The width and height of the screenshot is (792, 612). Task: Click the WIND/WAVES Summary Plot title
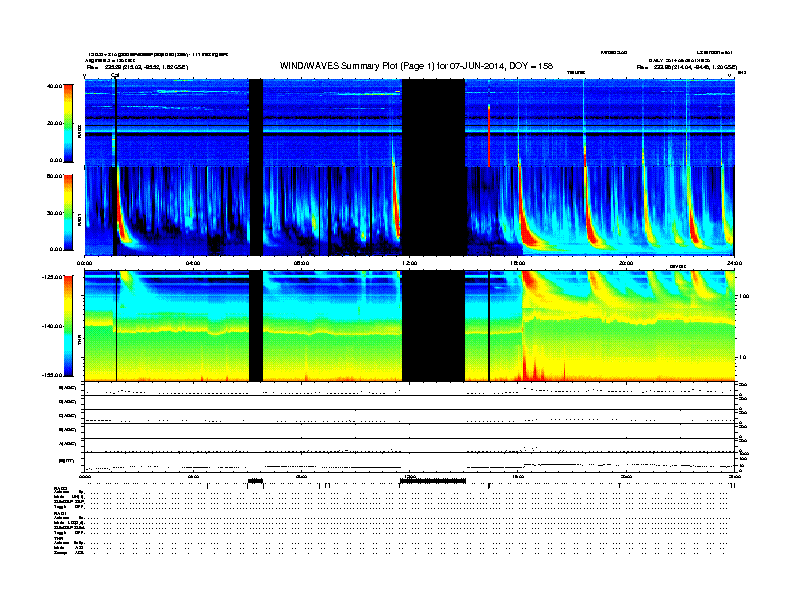point(416,66)
